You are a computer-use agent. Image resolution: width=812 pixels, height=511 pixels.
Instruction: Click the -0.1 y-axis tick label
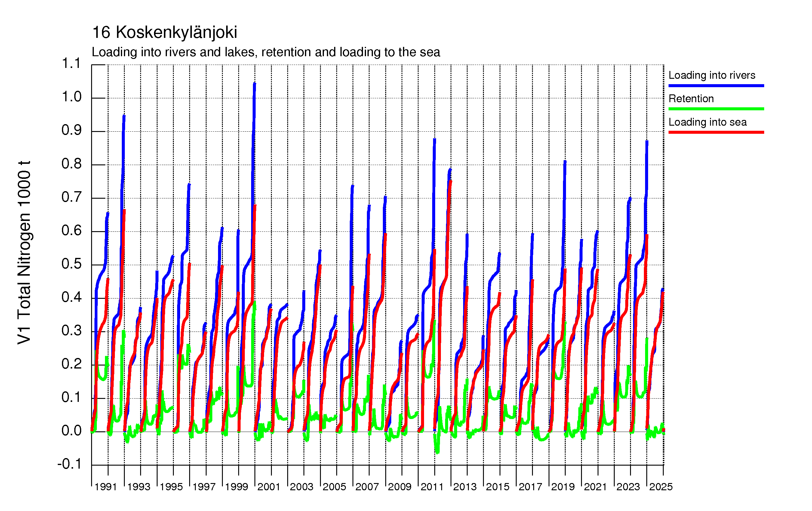(x=69, y=464)
